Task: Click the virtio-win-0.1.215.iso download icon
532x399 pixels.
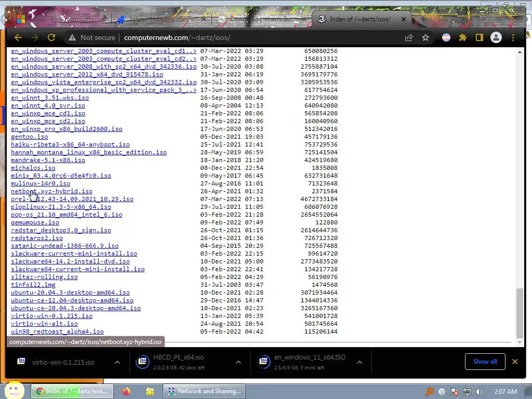Action: tap(21, 361)
